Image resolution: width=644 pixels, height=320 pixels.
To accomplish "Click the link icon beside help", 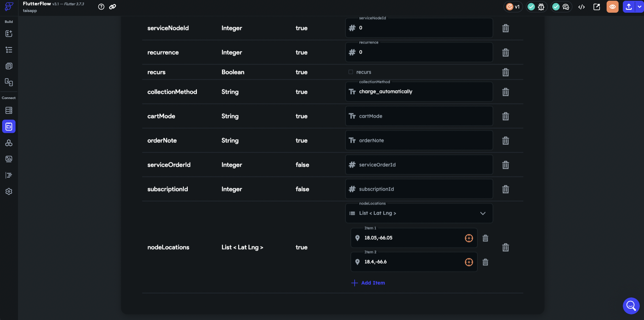I will click(x=113, y=7).
